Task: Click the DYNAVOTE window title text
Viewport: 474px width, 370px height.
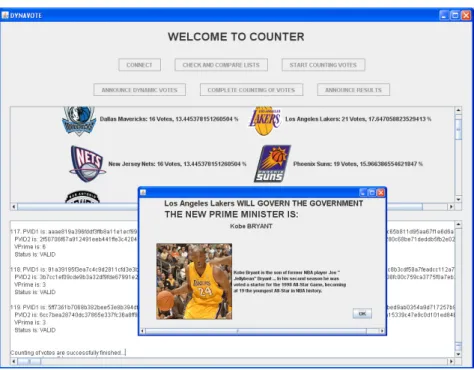Action: 26,16
